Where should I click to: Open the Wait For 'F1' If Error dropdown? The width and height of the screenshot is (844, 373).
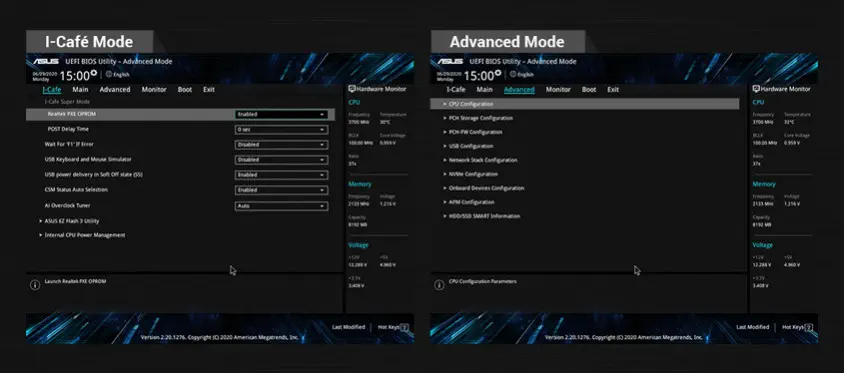(282, 145)
